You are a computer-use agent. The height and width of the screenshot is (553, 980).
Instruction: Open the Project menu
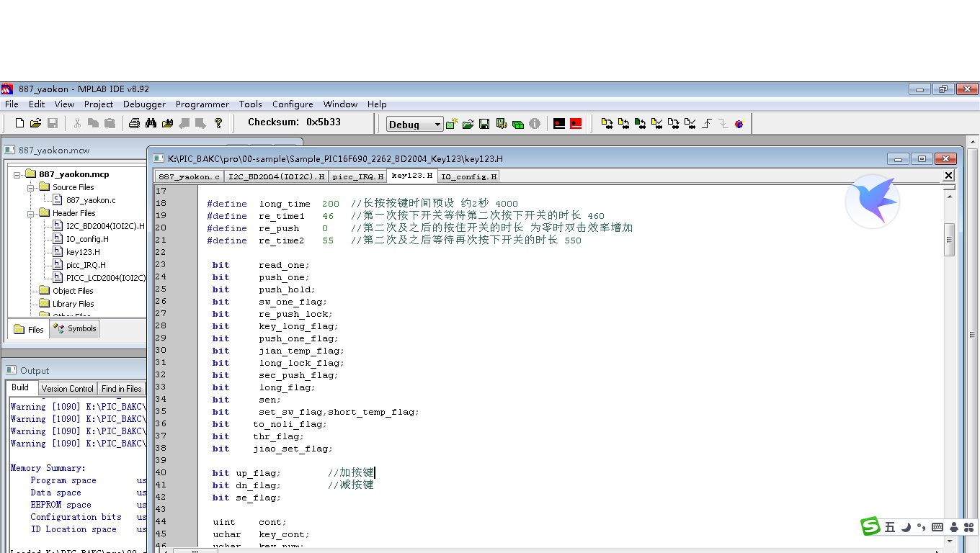(99, 104)
